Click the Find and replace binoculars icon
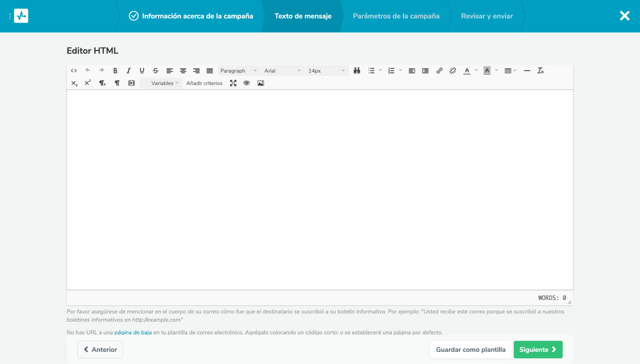 [357, 71]
